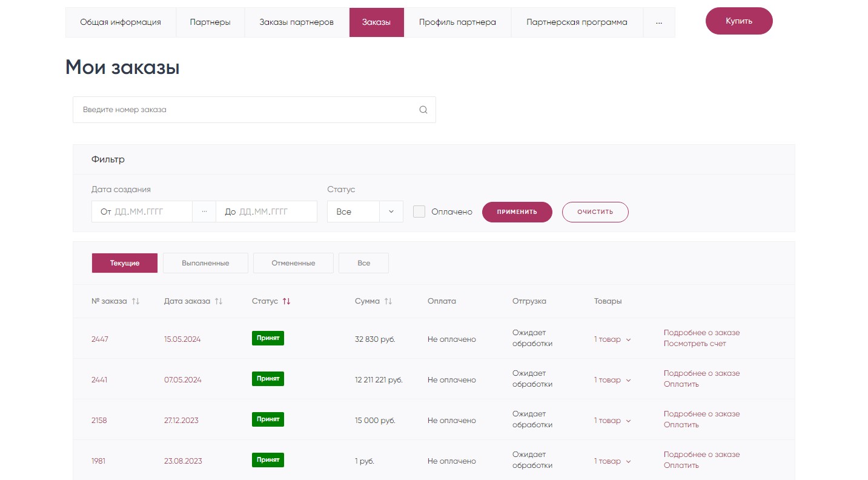Expand goods list for order 2158
The height and width of the screenshot is (480, 868).
click(612, 421)
